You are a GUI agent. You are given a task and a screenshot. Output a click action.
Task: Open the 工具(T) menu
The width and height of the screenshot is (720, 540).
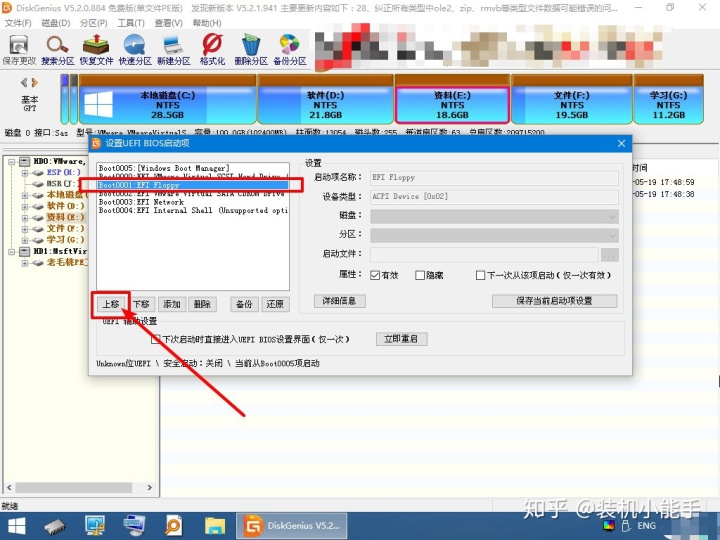[131, 23]
